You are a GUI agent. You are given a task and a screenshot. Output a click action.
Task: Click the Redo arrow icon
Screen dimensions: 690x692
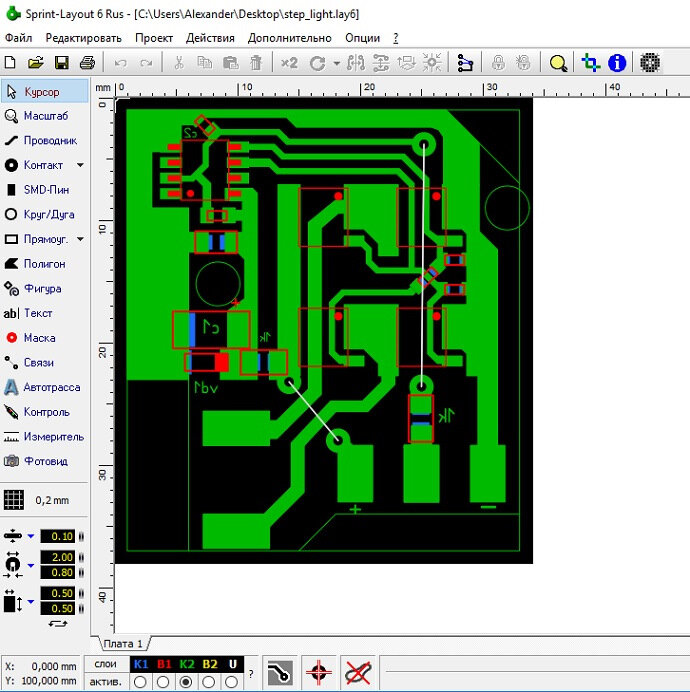[x=146, y=63]
